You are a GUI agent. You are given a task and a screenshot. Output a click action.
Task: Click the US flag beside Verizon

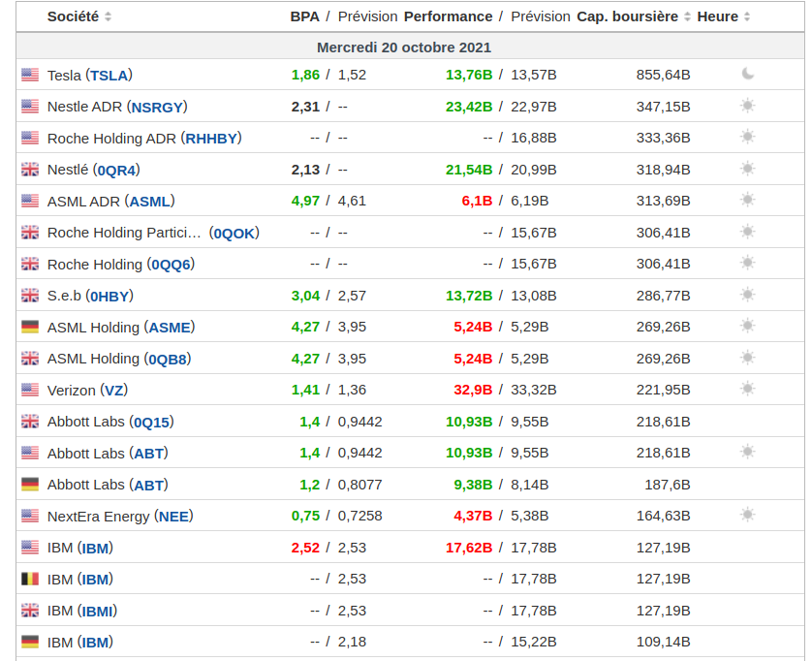[x=30, y=390]
